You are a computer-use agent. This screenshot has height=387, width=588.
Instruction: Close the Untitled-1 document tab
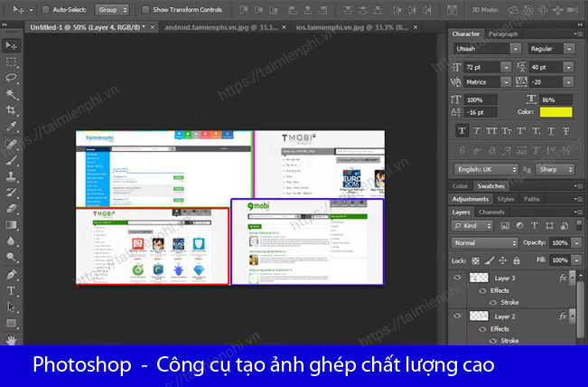(x=153, y=27)
